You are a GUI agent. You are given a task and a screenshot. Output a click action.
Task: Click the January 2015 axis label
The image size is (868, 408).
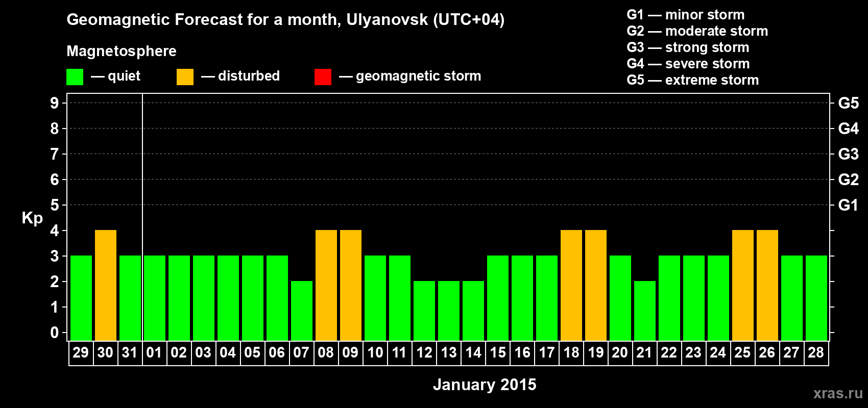pyautogui.click(x=485, y=385)
